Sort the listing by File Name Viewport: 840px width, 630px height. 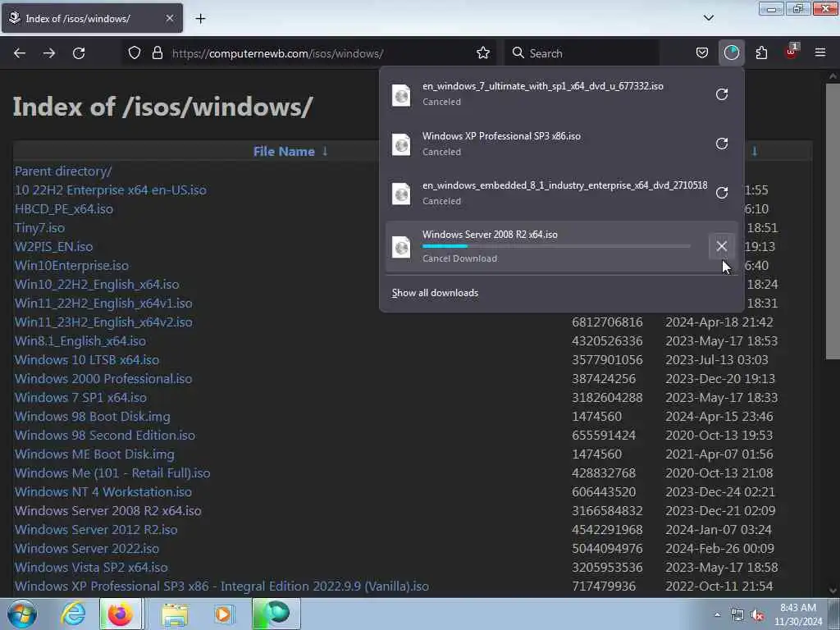coord(284,152)
